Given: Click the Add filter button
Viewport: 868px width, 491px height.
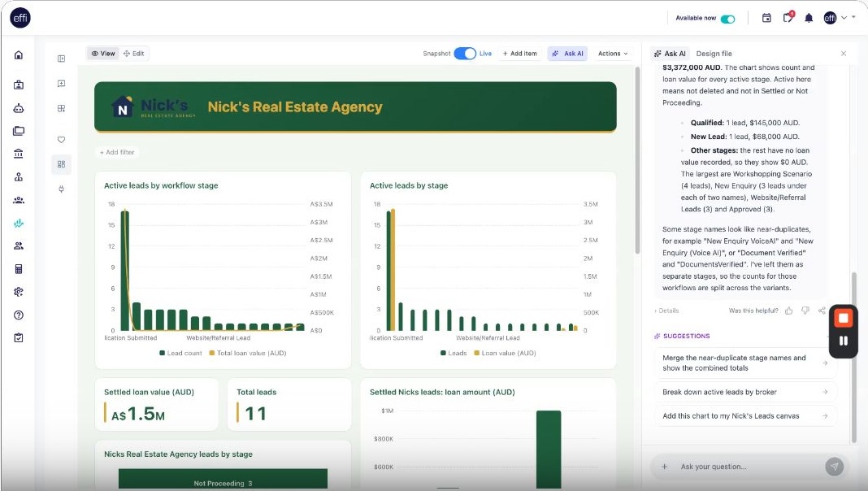Looking at the screenshot, I should 117,152.
